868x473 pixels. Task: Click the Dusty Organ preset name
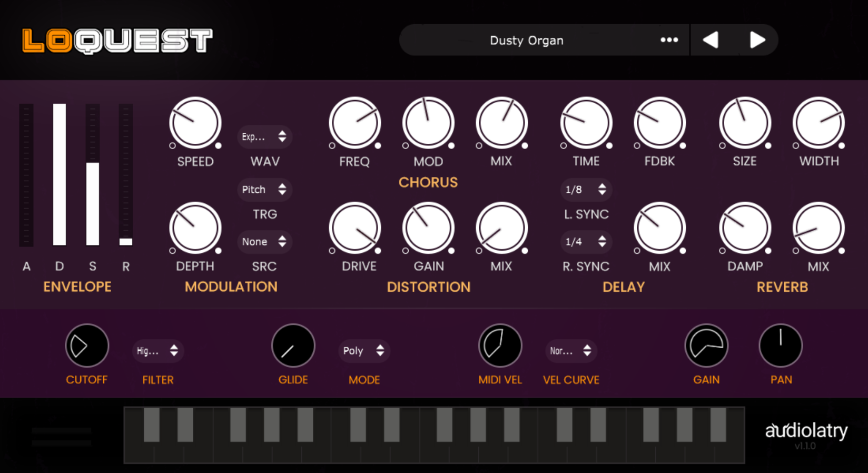click(x=526, y=41)
